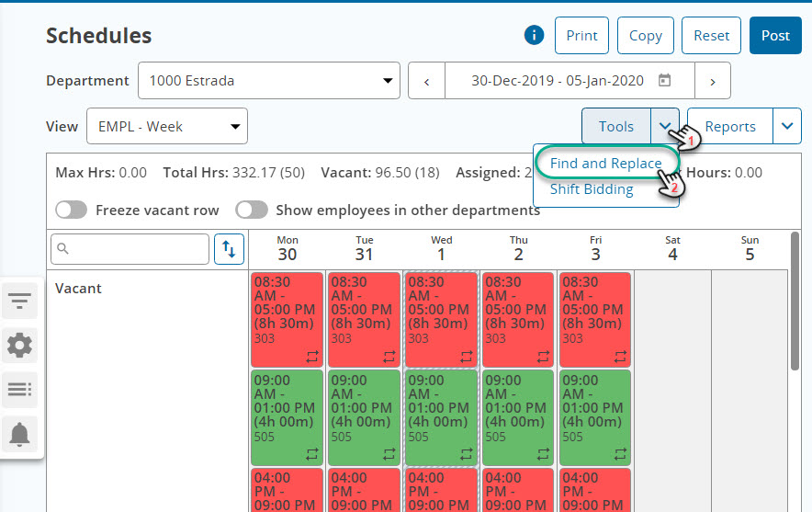Go to next week arrow
The width and height of the screenshot is (812, 512).
(713, 81)
